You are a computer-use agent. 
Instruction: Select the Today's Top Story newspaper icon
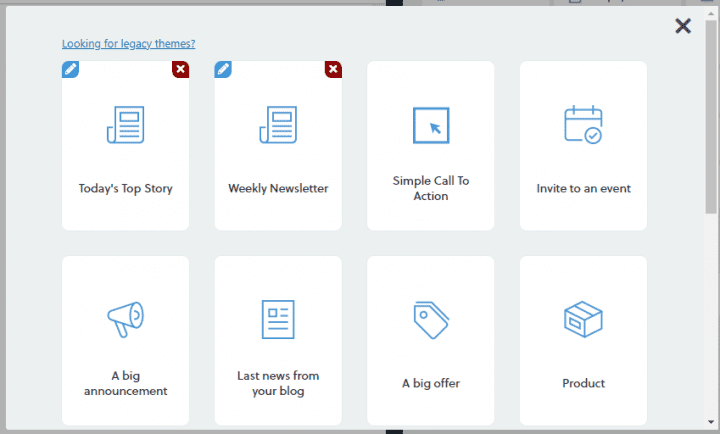[x=125, y=124]
